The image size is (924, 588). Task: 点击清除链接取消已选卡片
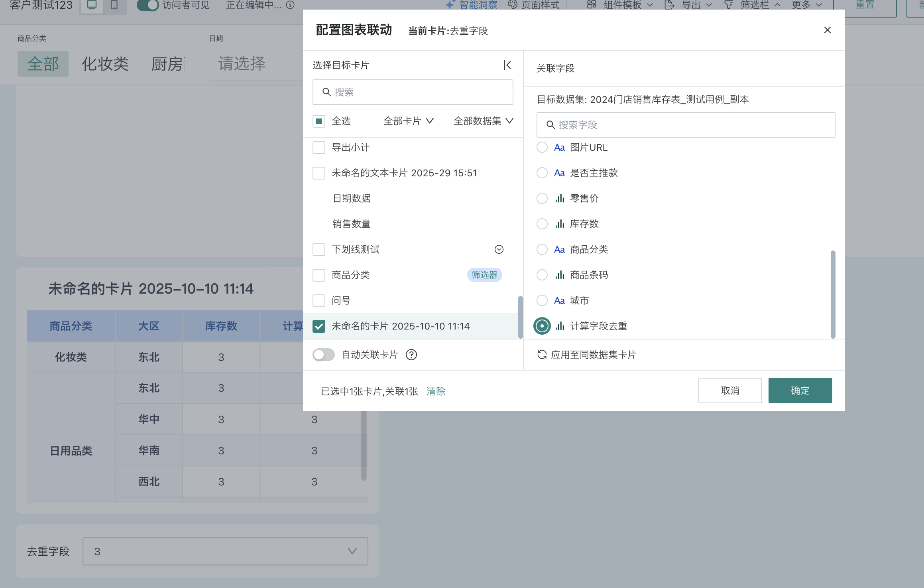click(436, 391)
